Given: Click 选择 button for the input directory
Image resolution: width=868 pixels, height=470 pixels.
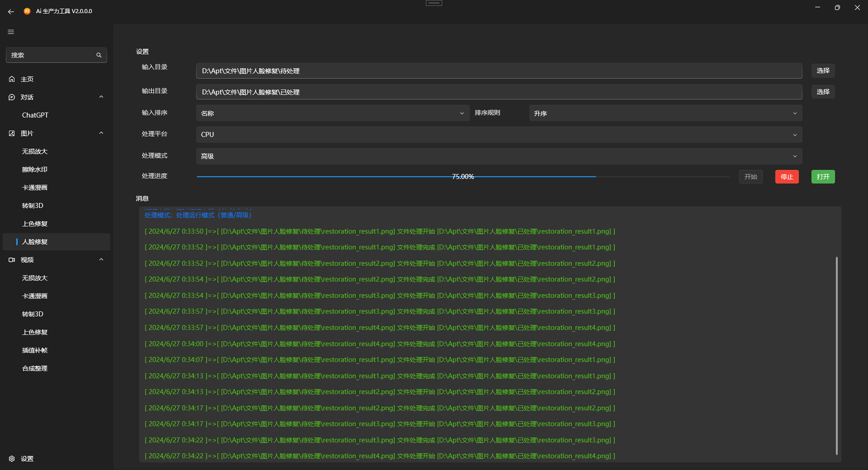Looking at the screenshot, I should [823, 70].
